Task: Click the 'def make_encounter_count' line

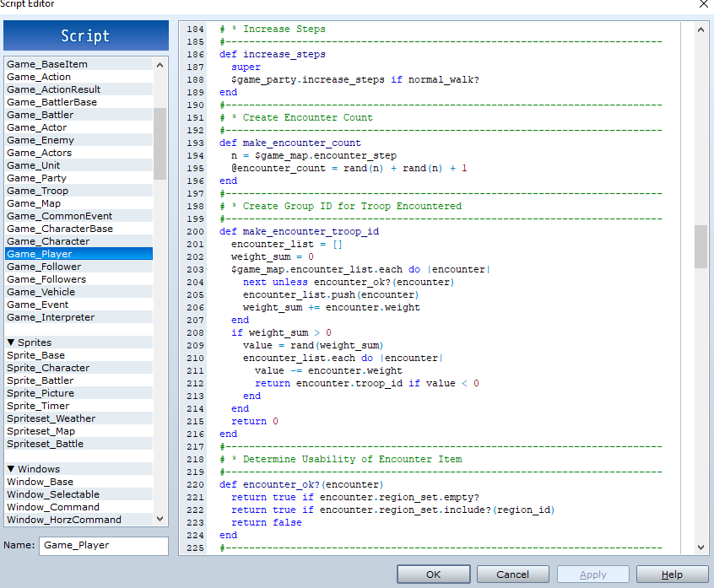Action: pos(290,143)
